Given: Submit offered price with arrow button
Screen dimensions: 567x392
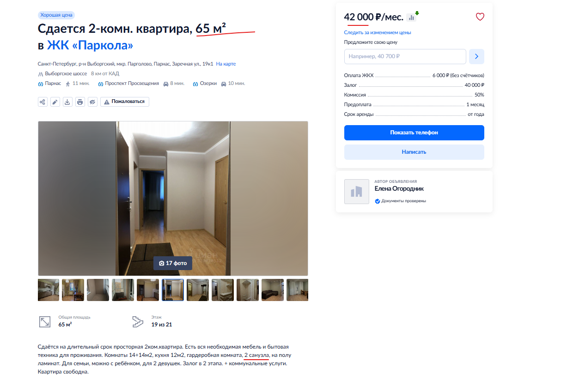Looking at the screenshot, I should pos(476,56).
